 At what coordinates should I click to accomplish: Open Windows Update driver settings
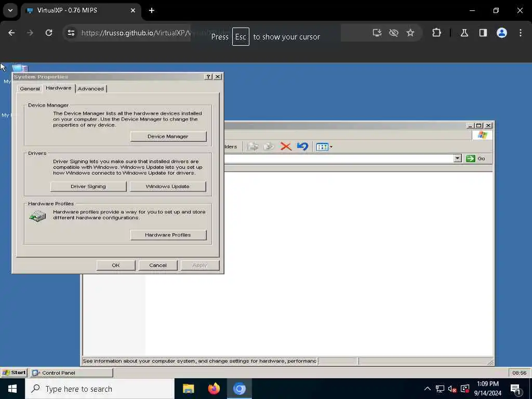[x=168, y=187]
